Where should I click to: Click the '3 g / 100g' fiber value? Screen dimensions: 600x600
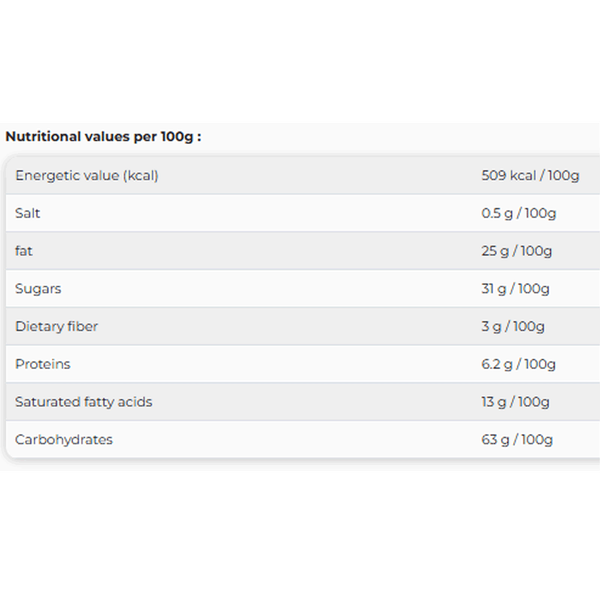511,326
